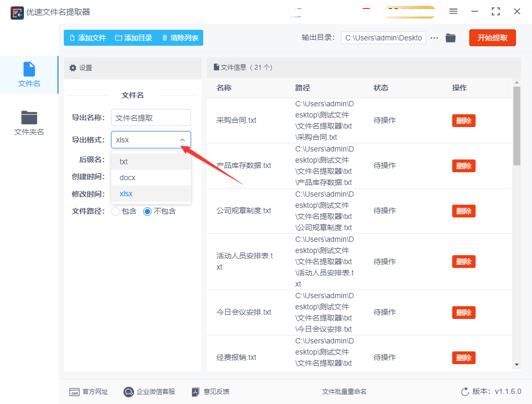This screenshot has height=404, width=532.
Task: Click the 设置 gear icon
Action: coord(72,68)
